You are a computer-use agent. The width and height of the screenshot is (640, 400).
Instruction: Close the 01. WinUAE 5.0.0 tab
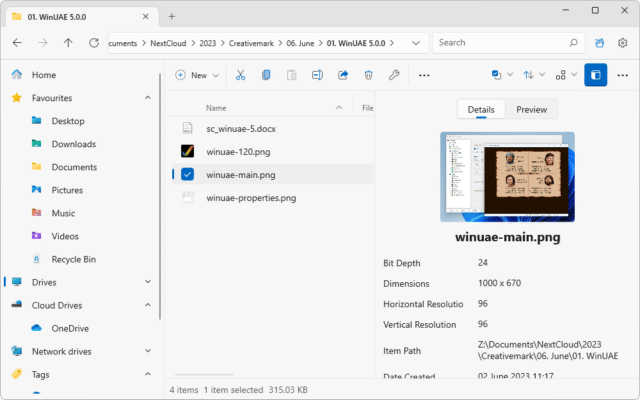pyautogui.click(x=146, y=17)
